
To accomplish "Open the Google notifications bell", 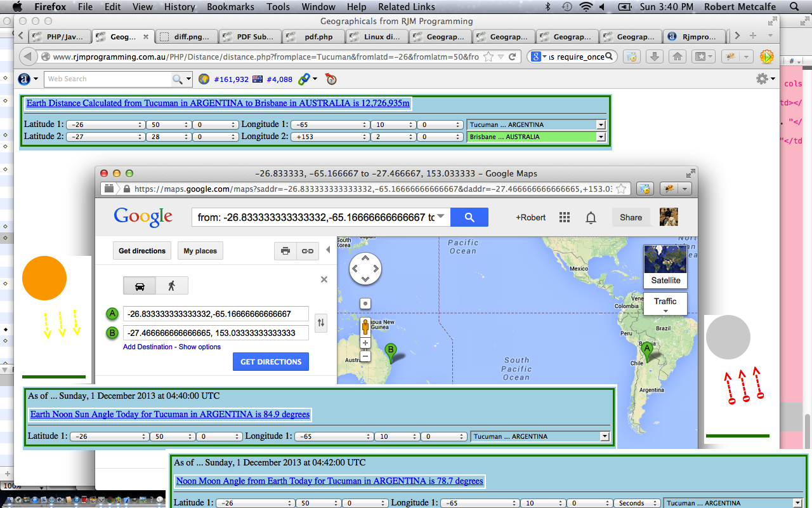I will point(591,218).
